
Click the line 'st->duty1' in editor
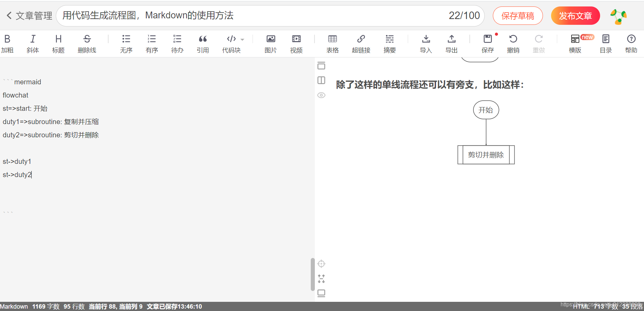[x=17, y=161]
